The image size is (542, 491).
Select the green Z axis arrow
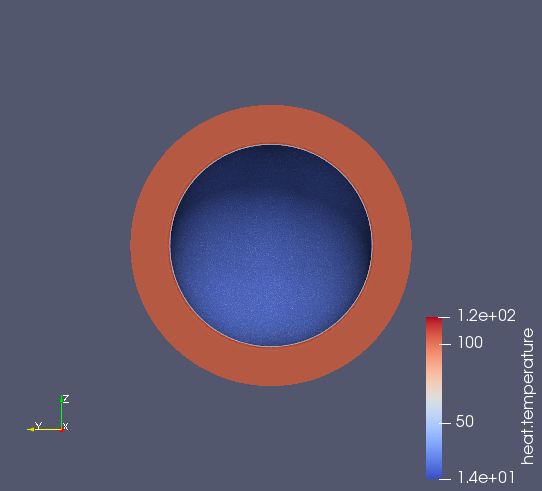pyautogui.click(x=61, y=412)
